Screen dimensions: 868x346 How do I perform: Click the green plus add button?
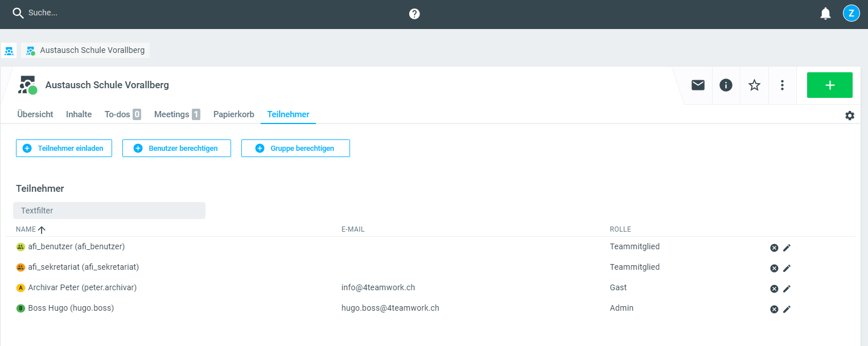click(829, 85)
